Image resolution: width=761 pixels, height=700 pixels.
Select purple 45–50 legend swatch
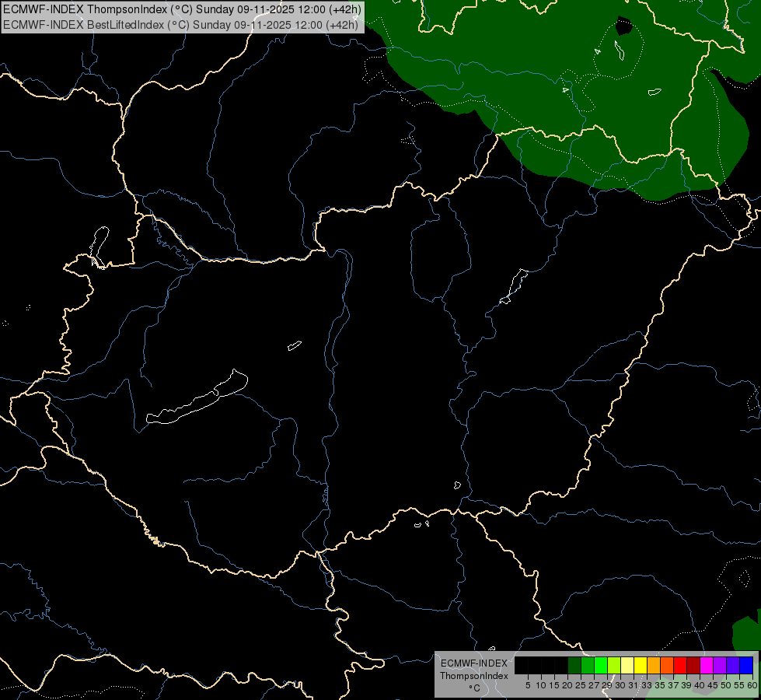coord(720,665)
